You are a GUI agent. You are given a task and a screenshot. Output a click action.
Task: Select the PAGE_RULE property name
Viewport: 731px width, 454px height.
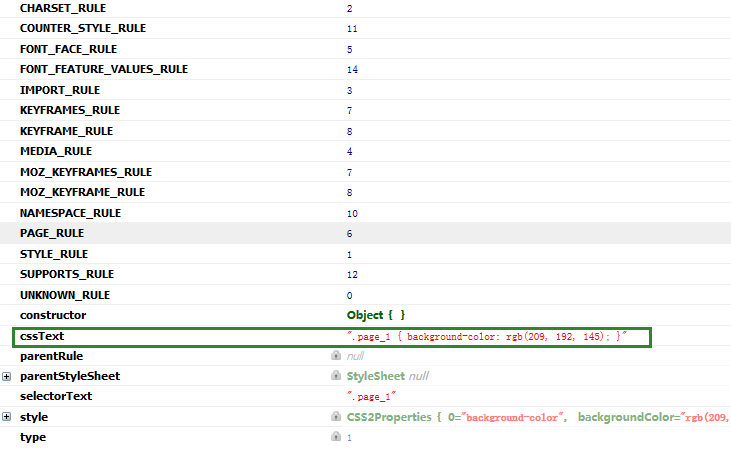[52, 233]
